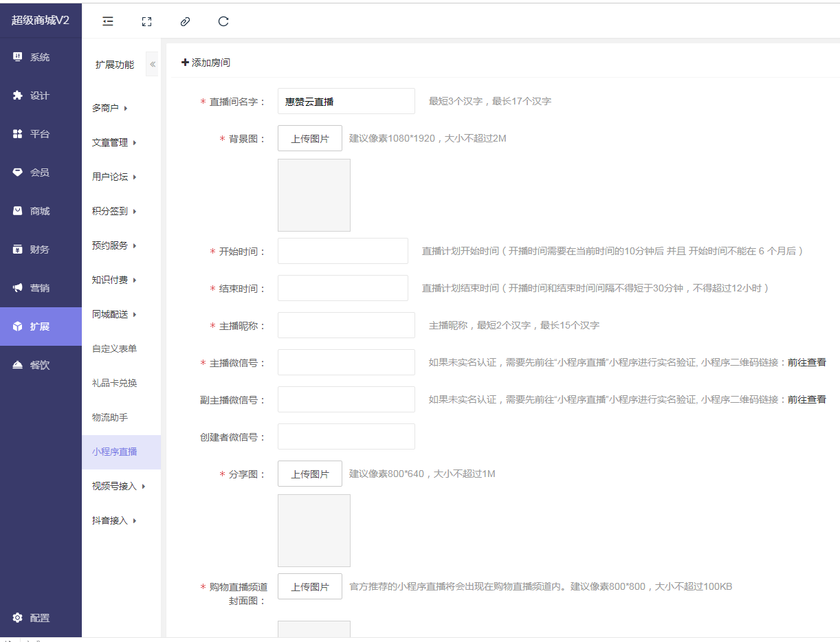Click the link icon in top toolbar
Image resolution: width=840 pixels, height=642 pixels.
point(185,21)
